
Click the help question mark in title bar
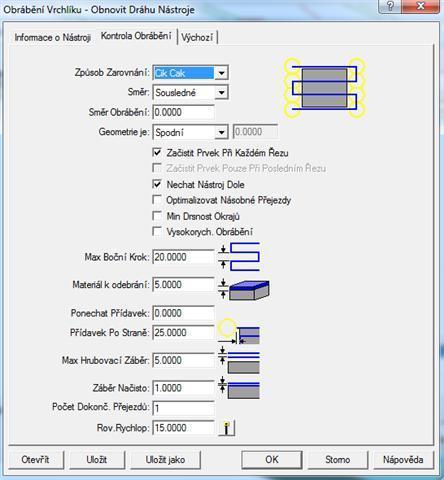pyautogui.click(x=390, y=6)
